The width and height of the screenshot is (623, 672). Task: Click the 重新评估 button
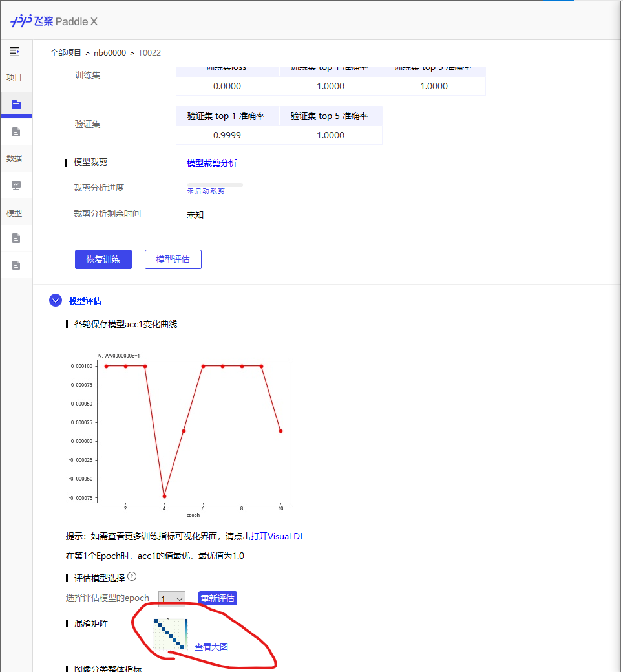point(217,598)
